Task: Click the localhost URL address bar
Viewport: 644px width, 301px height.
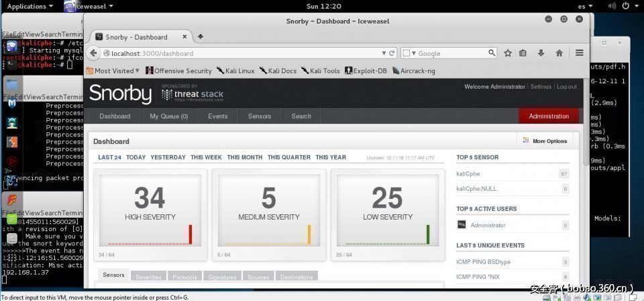Action: [241, 53]
